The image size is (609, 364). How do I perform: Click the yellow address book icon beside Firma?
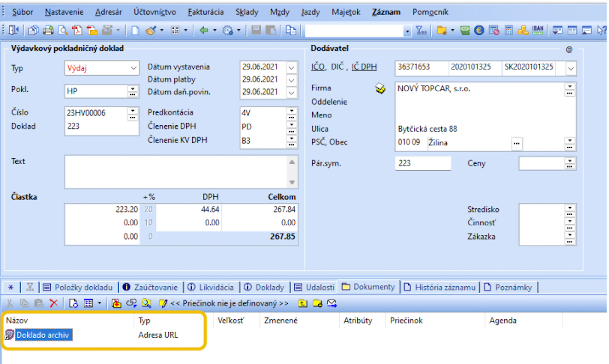pos(380,88)
